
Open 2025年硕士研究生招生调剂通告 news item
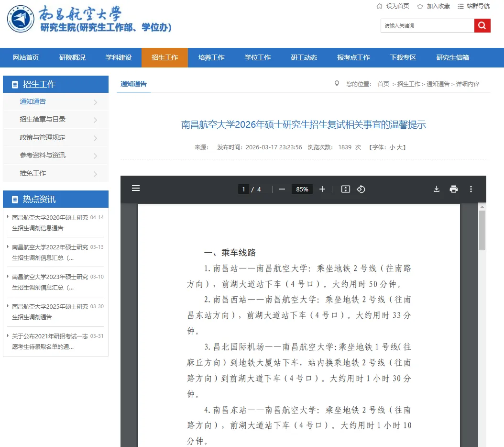click(50, 312)
